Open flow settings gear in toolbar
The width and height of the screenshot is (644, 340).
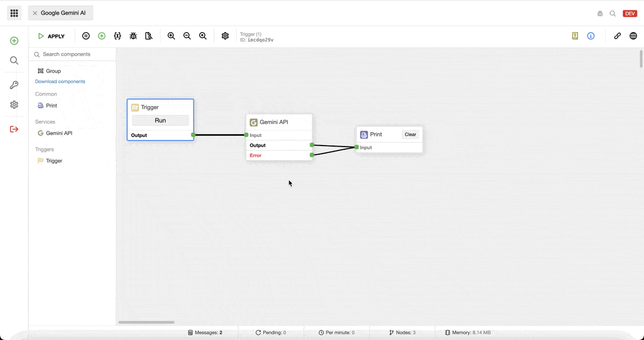coord(225,36)
